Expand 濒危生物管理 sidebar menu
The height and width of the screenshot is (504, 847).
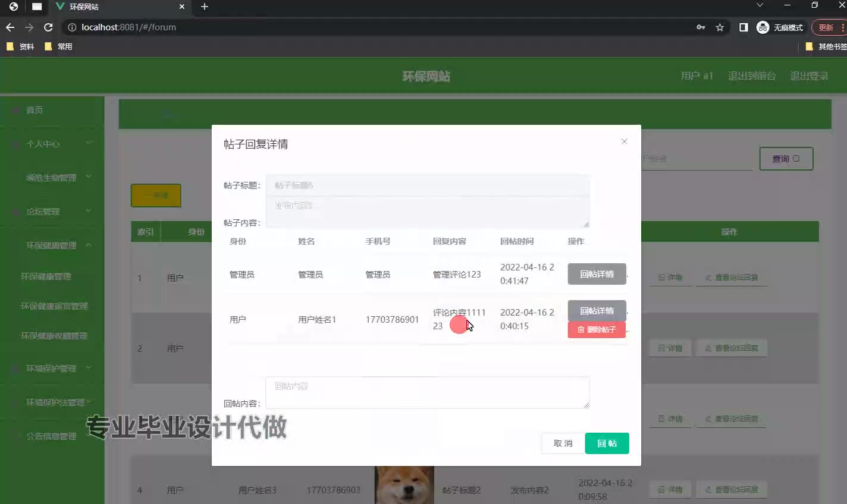pos(52,177)
